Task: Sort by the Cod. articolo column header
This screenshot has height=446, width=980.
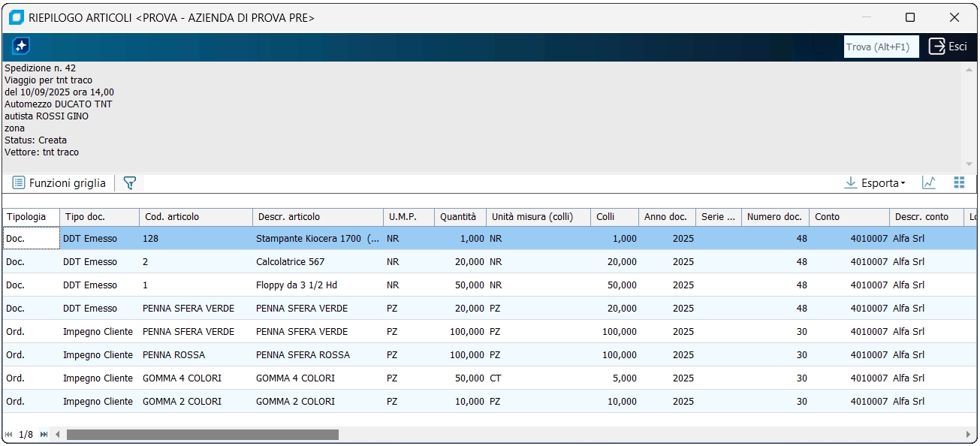Action: point(196,217)
